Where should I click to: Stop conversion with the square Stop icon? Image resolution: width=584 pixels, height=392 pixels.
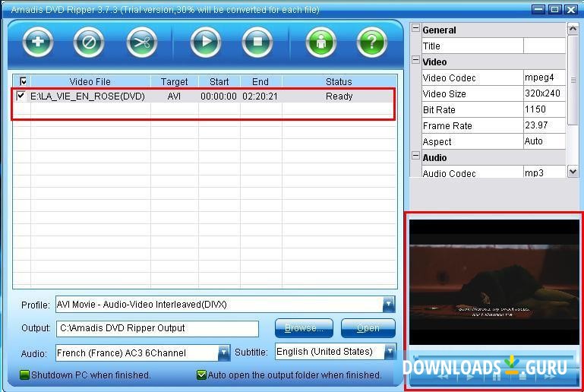[x=257, y=41]
